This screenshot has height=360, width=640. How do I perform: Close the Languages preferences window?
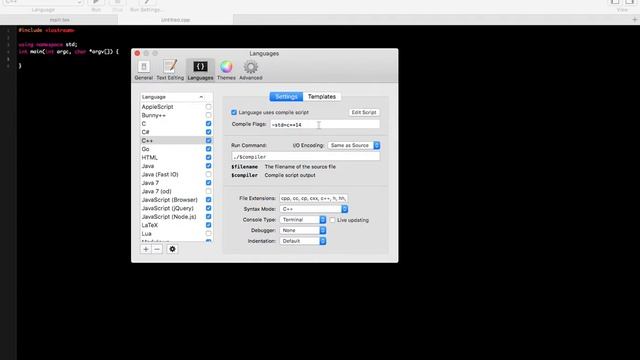138,53
